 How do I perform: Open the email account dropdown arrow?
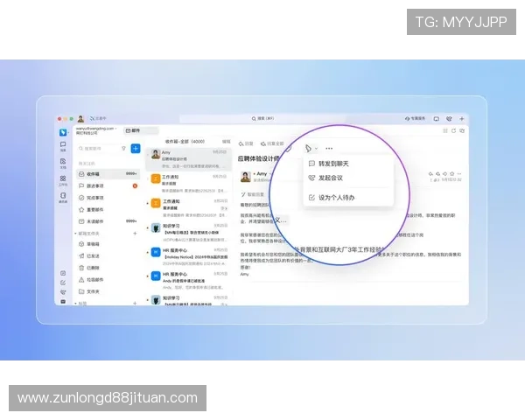115,129
